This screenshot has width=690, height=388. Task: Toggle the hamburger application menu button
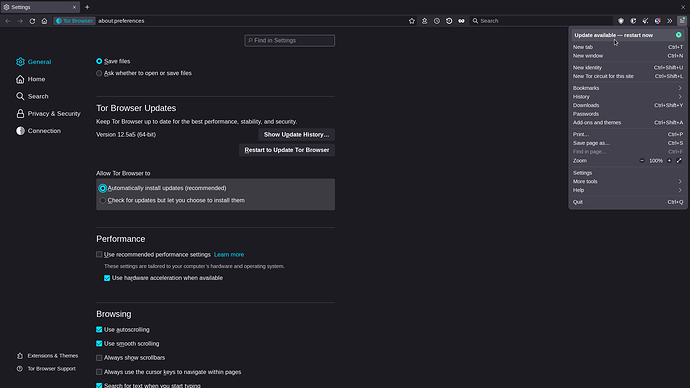682,21
